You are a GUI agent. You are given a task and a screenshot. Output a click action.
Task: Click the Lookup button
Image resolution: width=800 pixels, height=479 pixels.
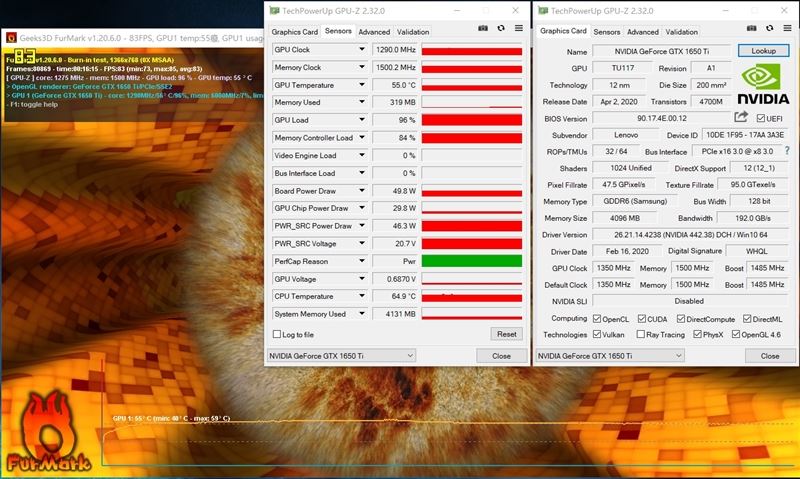(x=763, y=51)
